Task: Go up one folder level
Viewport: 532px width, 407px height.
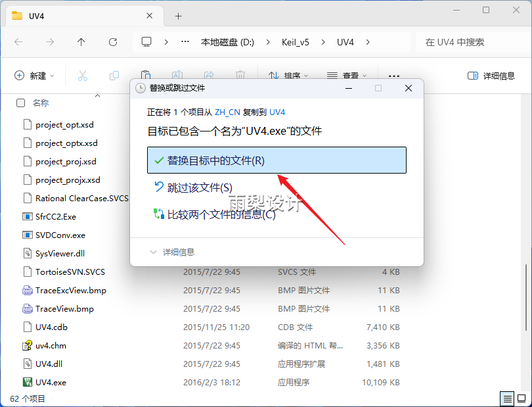Action: [79, 41]
